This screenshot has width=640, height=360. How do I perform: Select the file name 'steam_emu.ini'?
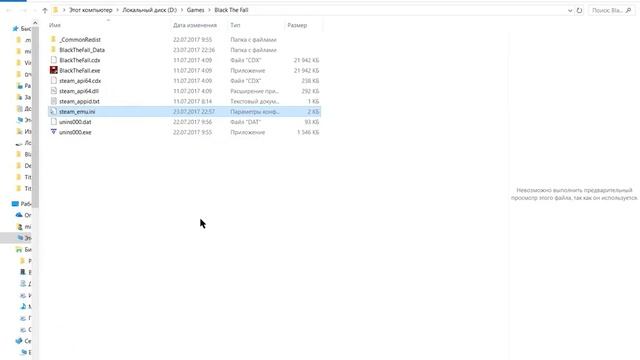pyautogui.click(x=77, y=111)
